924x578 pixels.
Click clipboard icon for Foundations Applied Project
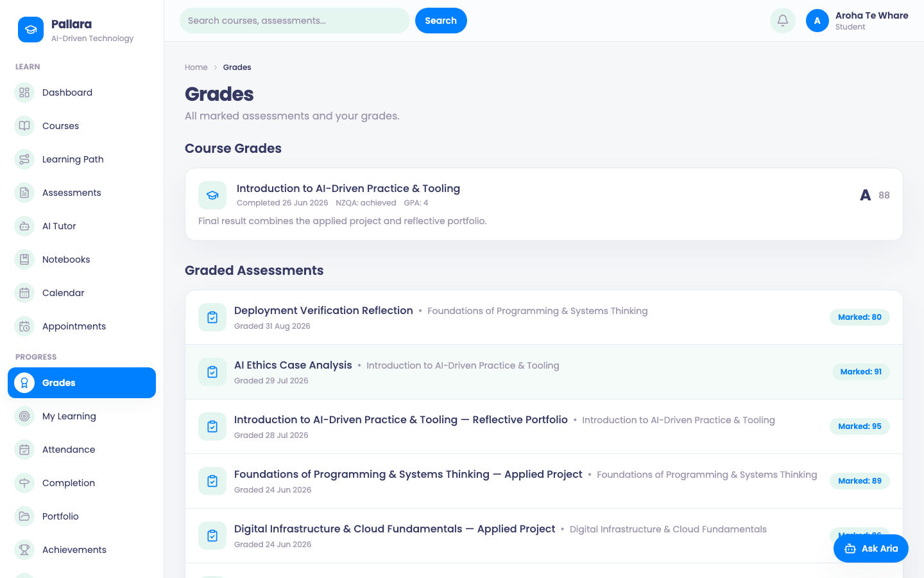(x=212, y=481)
